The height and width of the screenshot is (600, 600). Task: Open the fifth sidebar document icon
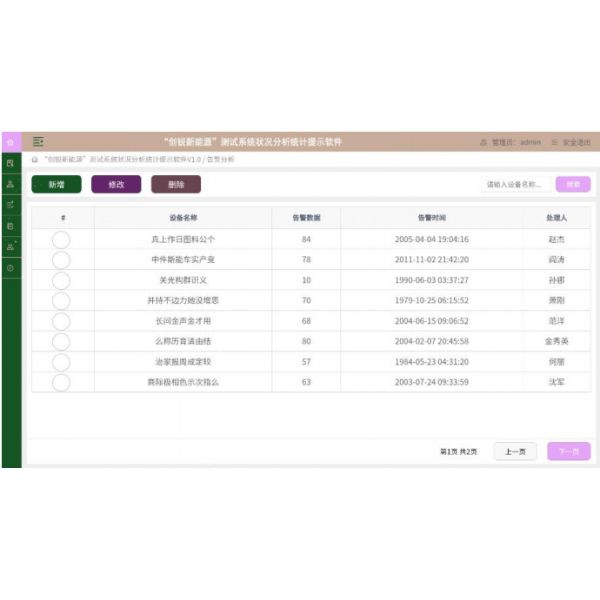(x=10, y=226)
